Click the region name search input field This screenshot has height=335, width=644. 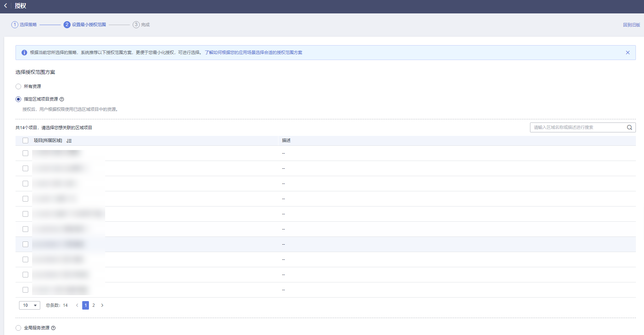click(x=577, y=127)
